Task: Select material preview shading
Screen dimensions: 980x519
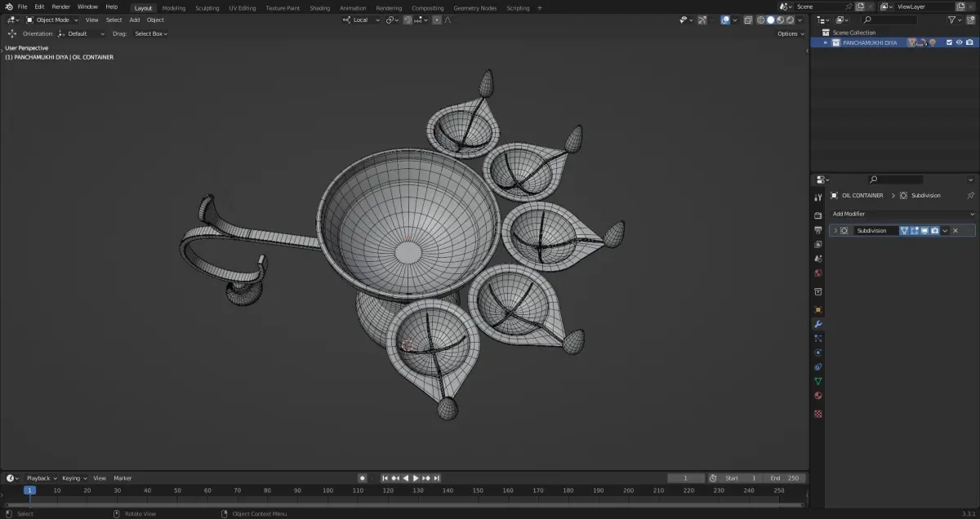Action: tap(780, 20)
